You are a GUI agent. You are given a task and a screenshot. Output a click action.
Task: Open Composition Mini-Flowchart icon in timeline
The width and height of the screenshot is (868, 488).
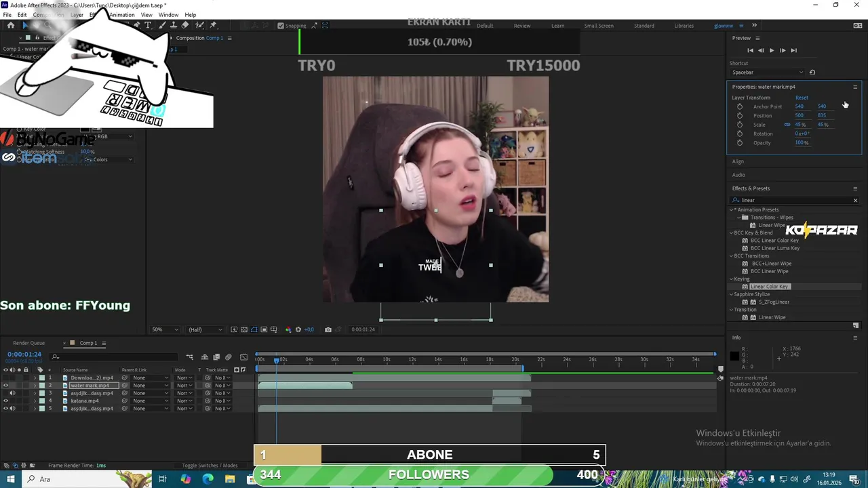(190, 357)
